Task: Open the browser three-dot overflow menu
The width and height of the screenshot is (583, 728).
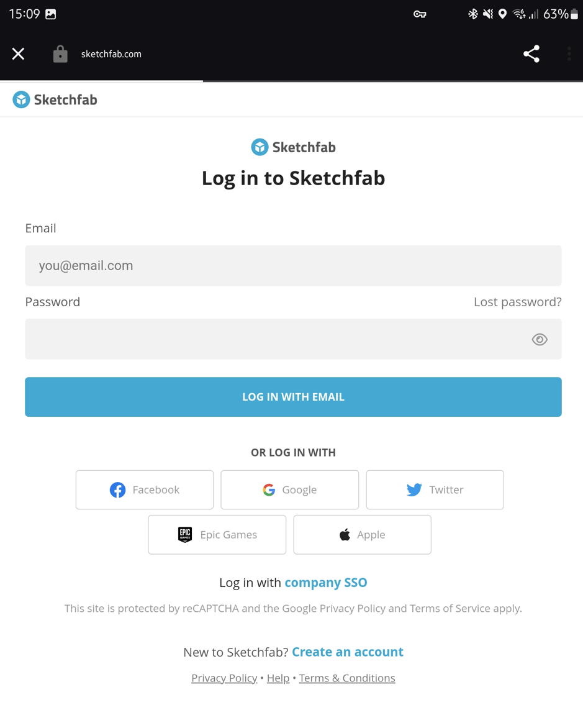Action: pyautogui.click(x=569, y=54)
